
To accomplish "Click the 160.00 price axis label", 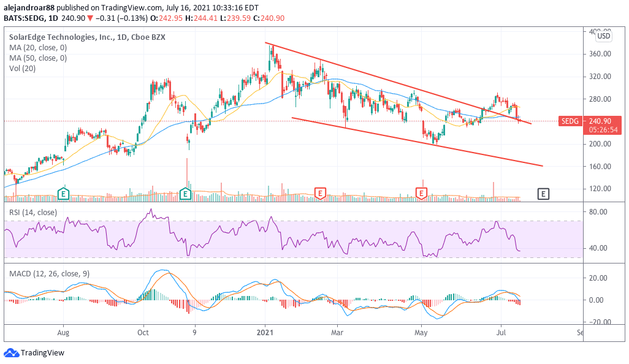I will [x=600, y=166].
